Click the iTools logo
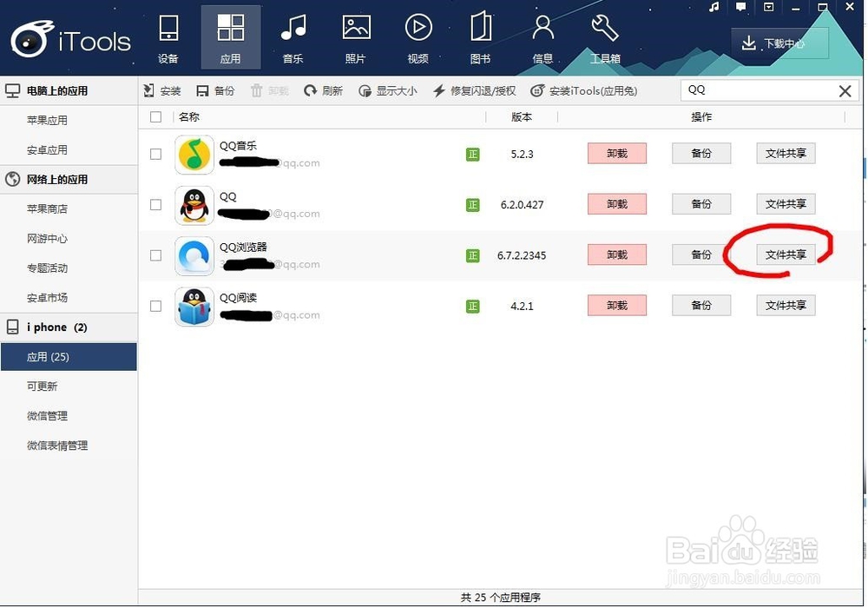The image size is (868, 608). (x=70, y=39)
